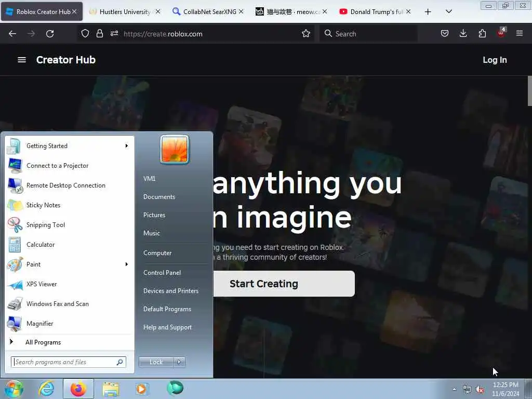Close the Roblox Creator Hub tab
This screenshot has height=399, width=532.
(x=74, y=11)
